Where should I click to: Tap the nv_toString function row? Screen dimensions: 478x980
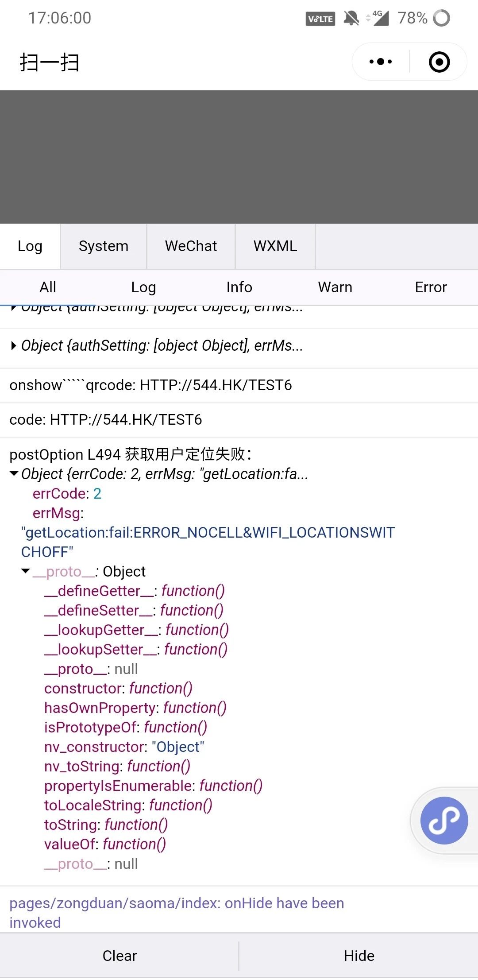[117, 766]
